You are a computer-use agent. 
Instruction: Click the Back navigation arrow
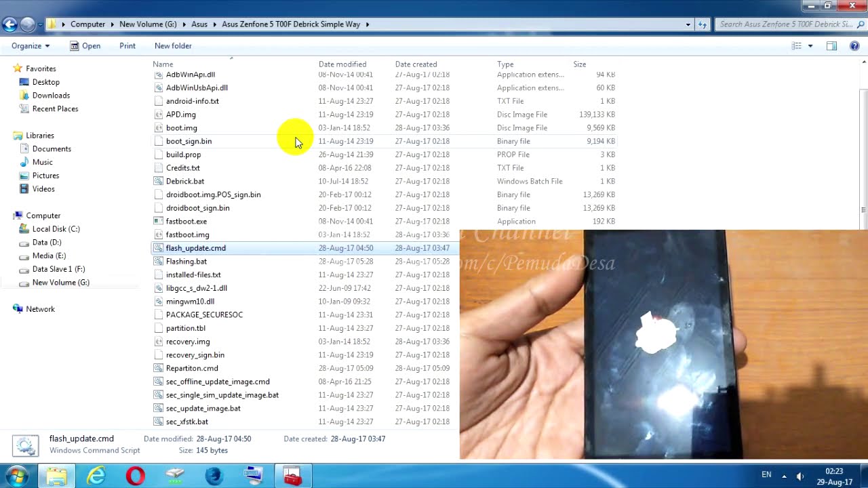[x=9, y=24]
